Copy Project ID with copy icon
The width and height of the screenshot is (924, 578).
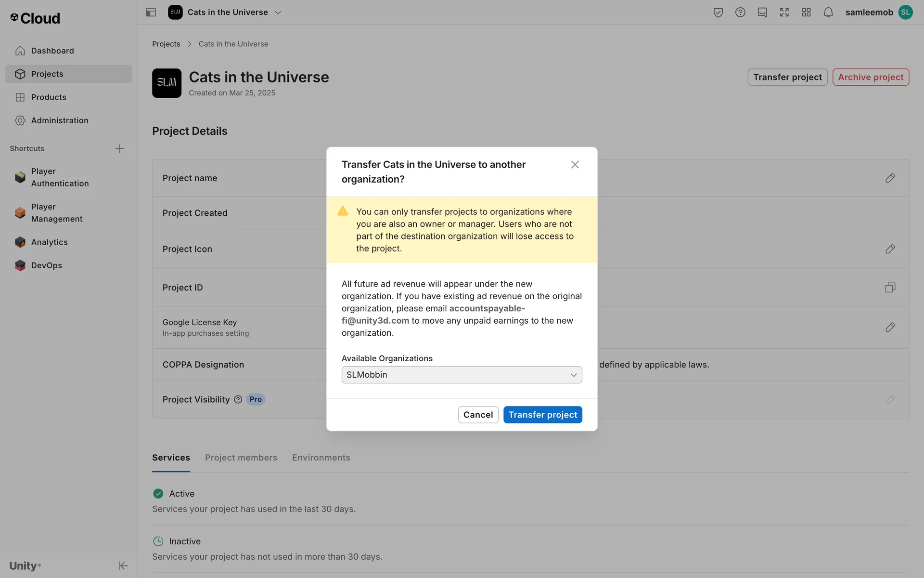tap(890, 288)
